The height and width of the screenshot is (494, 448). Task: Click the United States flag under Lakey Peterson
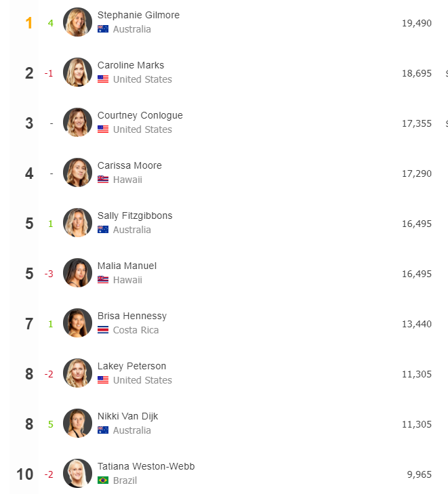click(x=103, y=380)
